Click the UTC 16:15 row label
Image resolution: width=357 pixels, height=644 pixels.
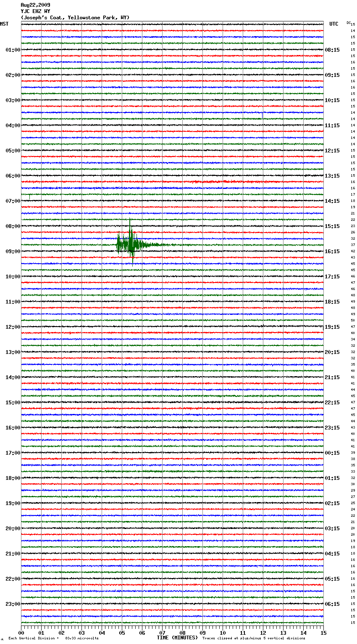332,251
